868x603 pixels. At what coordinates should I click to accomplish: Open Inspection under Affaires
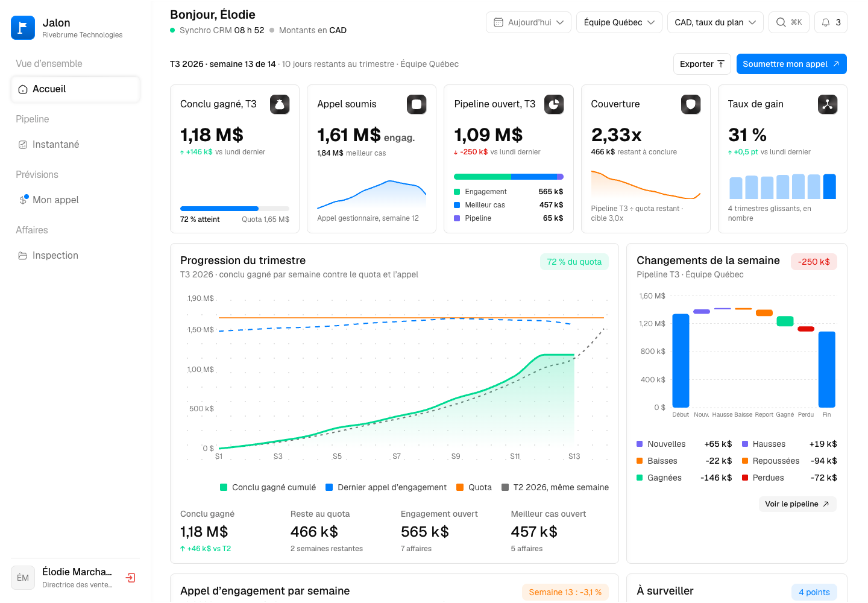point(75,256)
